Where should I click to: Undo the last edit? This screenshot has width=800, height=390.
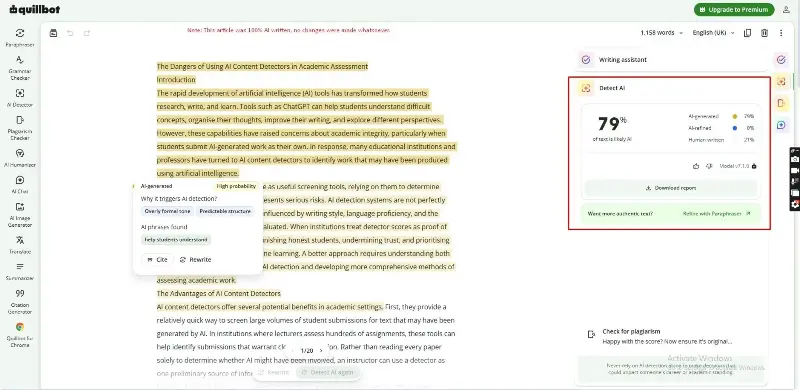[x=70, y=33]
